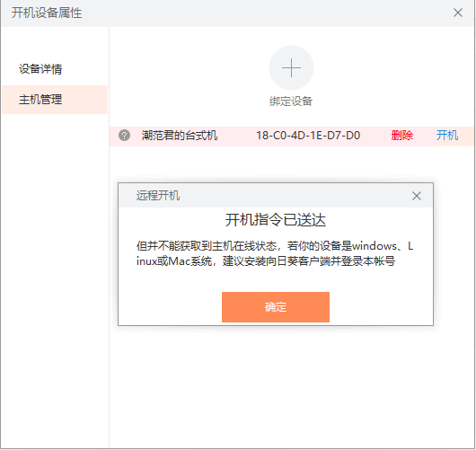Viewport: 476px width, 450px height.
Task: Select device name 潮范君的台式机
Action: pos(180,136)
